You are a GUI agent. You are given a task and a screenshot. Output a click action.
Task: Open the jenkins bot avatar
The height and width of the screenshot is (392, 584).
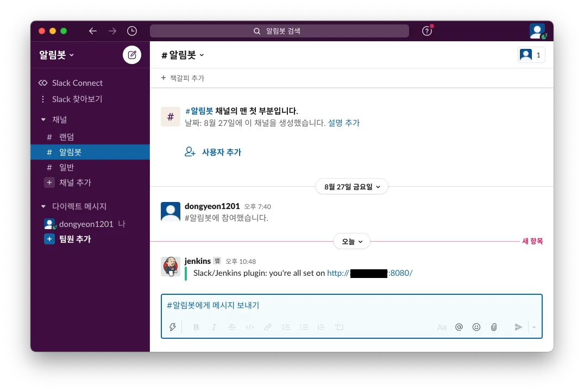[171, 267]
